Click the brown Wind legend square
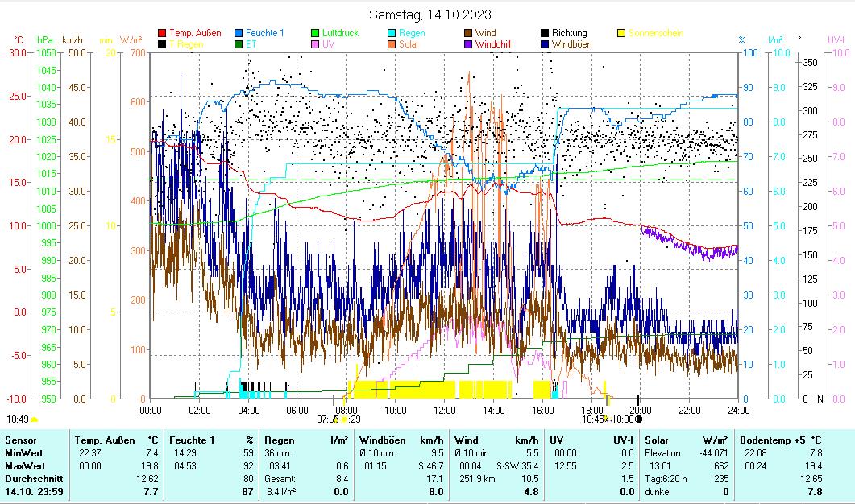The height and width of the screenshot is (504, 855). pyautogui.click(x=468, y=34)
